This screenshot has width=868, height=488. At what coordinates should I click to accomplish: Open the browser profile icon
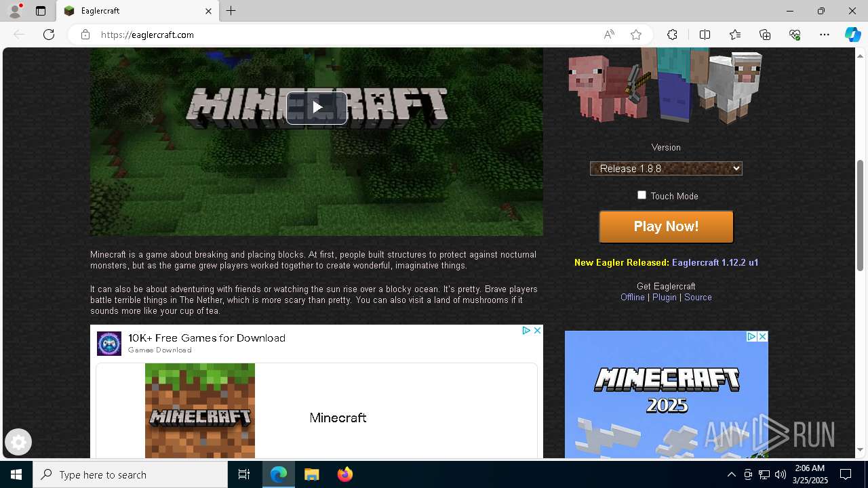coord(15,11)
